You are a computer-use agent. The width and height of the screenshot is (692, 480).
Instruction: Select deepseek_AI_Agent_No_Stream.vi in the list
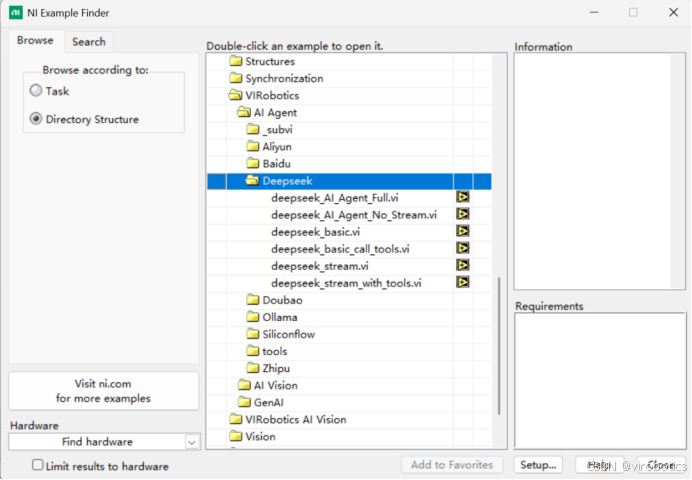[354, 215]
